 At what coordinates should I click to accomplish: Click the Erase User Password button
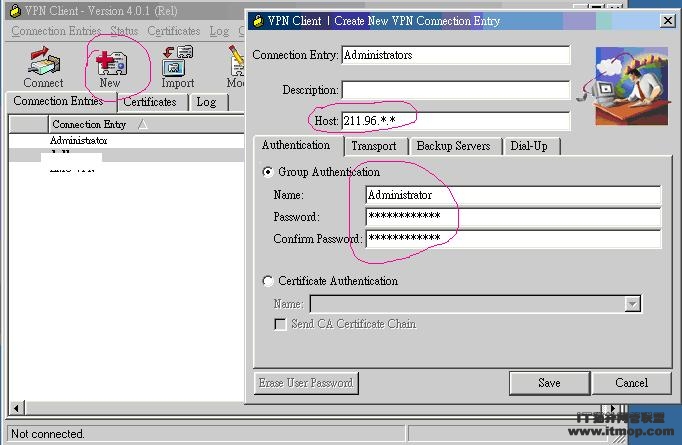[x=306, y=383]
